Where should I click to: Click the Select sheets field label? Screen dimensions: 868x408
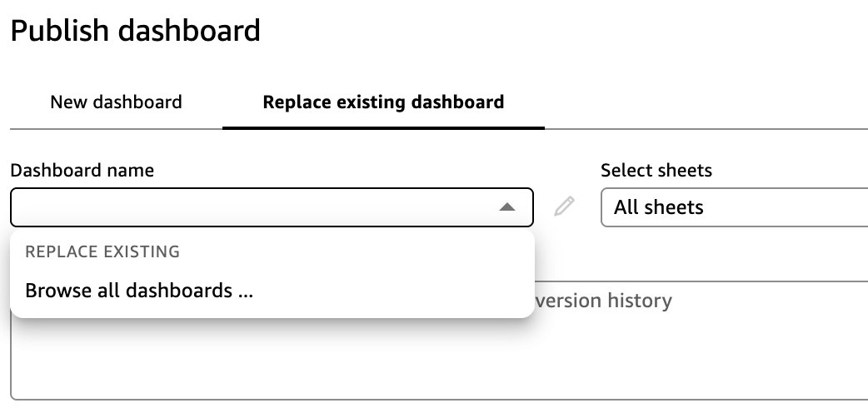coord(656,170)
